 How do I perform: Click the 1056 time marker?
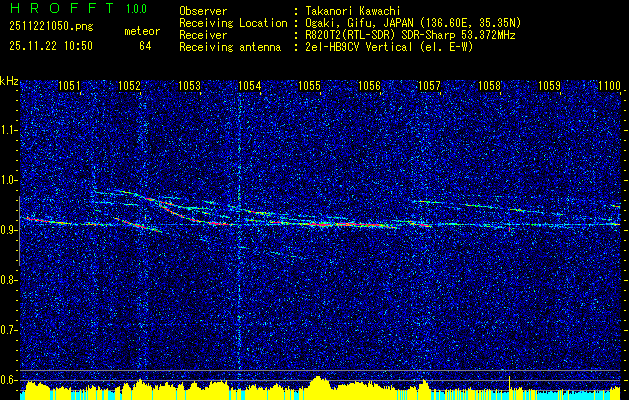(x=369, y=85)
